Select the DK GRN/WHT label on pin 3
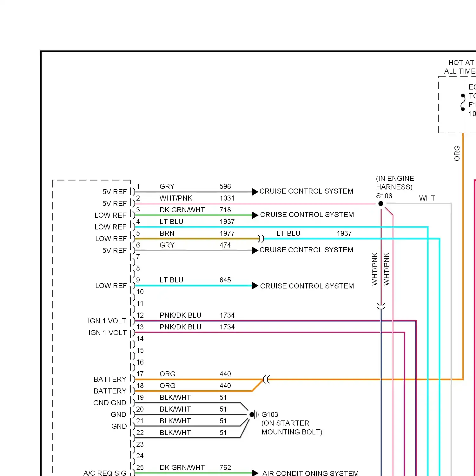This screenshot has height=476, width=476. pyautogui.click(x=182, y=210)
